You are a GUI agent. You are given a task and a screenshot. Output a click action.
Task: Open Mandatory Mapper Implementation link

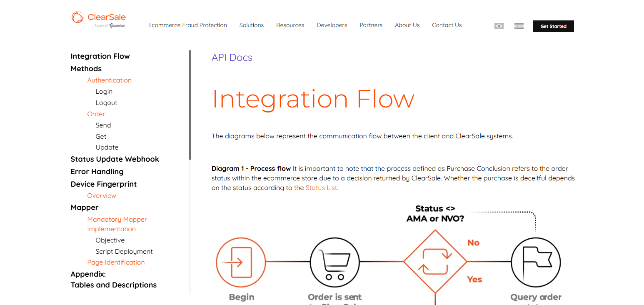coord(117,224)
